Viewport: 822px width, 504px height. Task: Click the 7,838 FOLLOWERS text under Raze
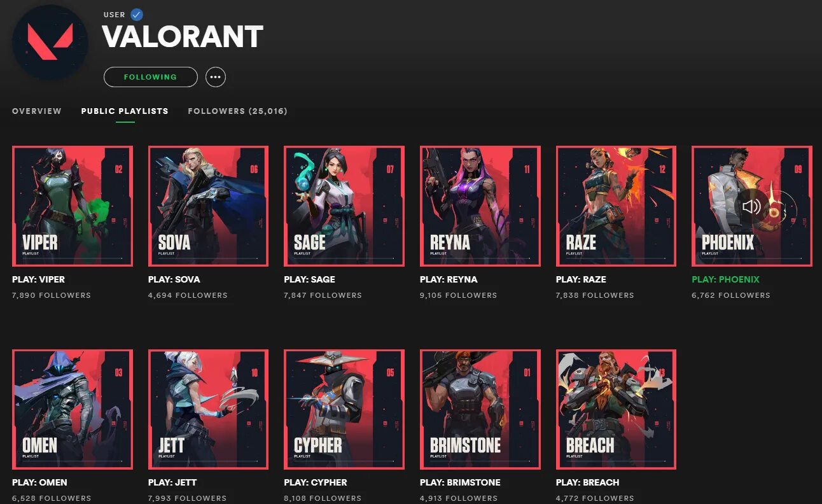(x=595, y=295)
